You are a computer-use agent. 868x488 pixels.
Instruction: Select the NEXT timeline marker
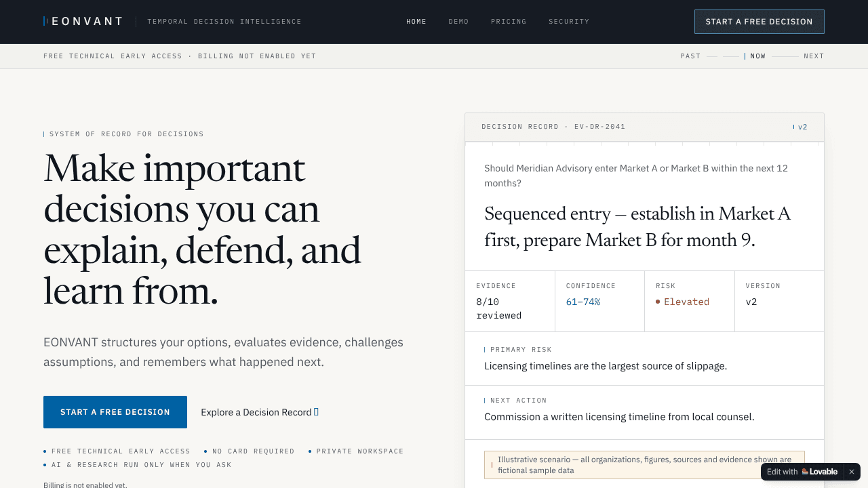tap(814, 56)
